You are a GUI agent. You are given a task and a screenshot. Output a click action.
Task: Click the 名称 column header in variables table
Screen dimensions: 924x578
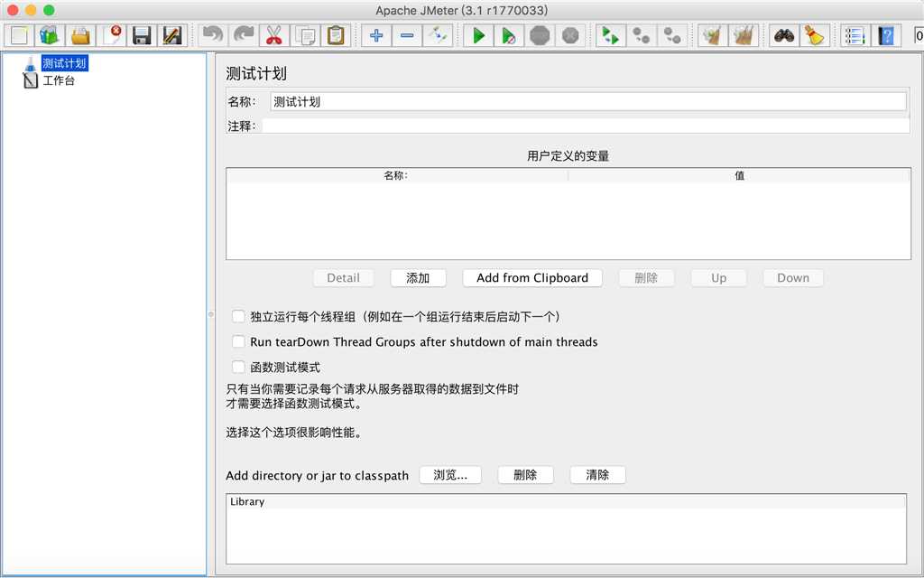point(397,175)
